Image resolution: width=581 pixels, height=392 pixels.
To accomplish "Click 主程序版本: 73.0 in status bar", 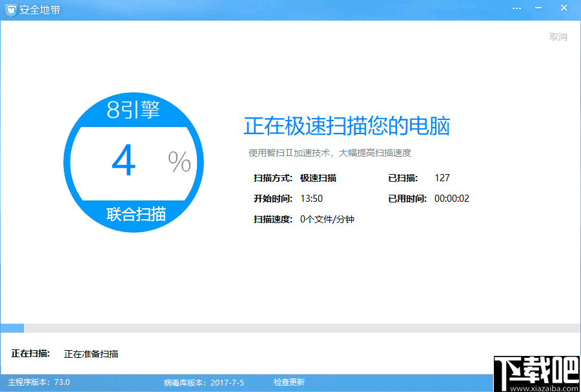I will coord(39,382).
